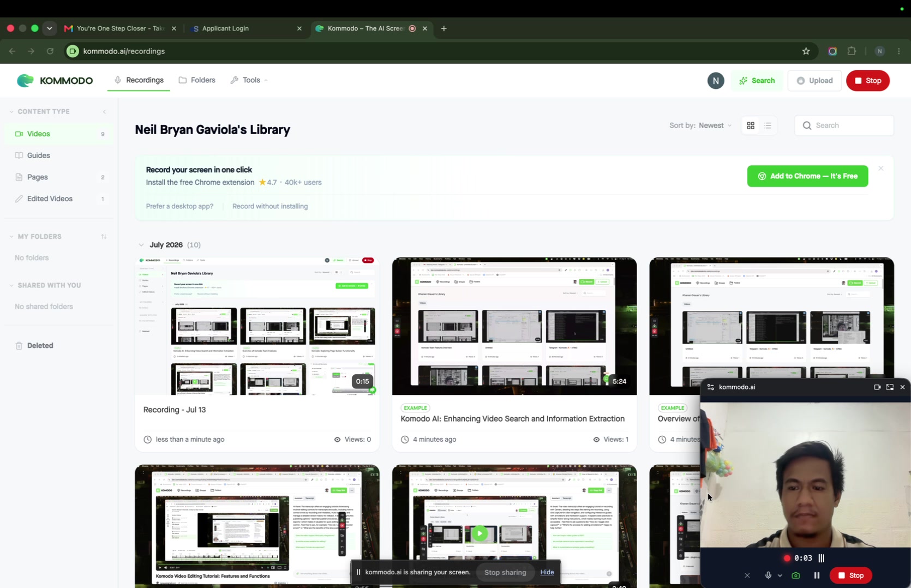Open the Deleted items in the sidebar

click(x=59, y=346)
